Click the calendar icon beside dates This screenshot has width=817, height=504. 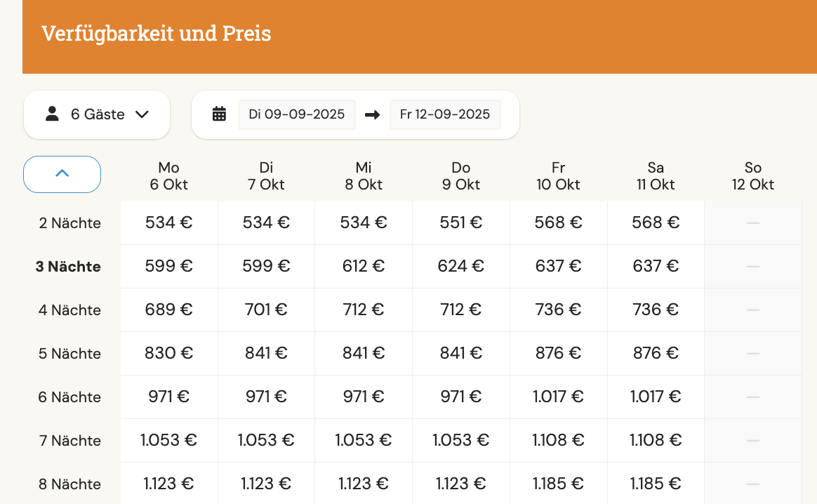(x=219, y=114)
